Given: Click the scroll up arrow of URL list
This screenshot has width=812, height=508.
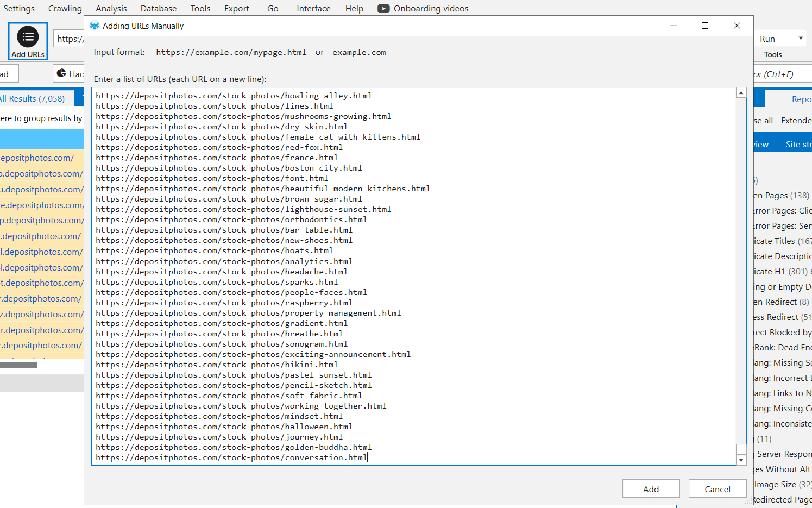Looking at the screenshot, I should pos(741,93).
